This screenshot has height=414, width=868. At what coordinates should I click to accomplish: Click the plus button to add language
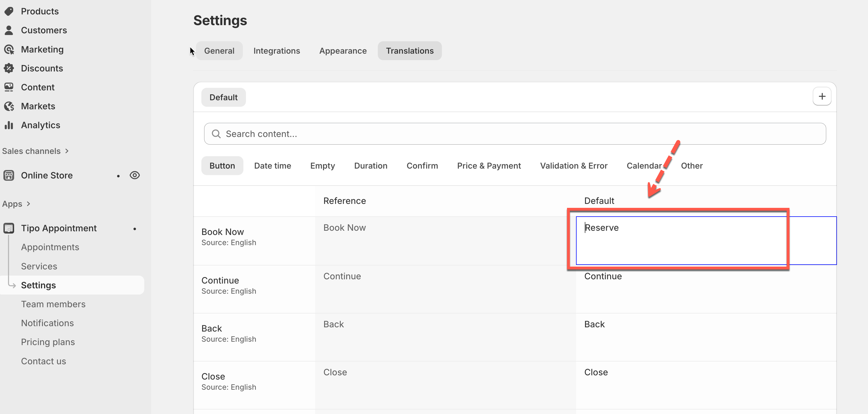point(822,96)
